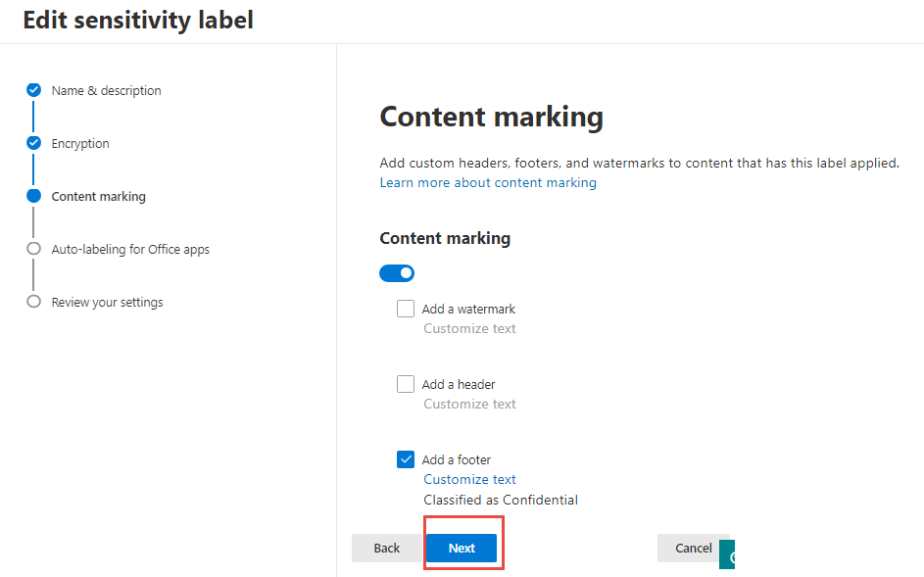924x577 pixels.
Task: Click Customize text under Add a footer
Action: (x=469, y=479)
